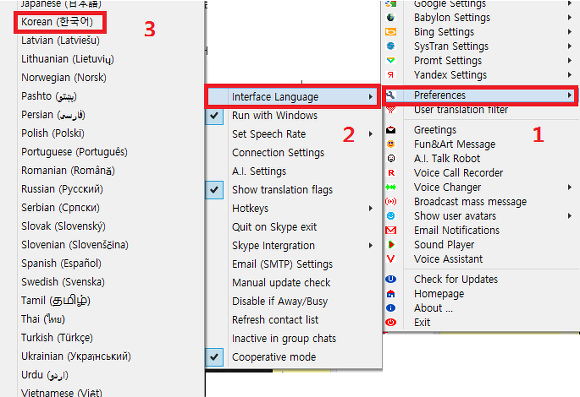
Task: Click the Voice Call Recorder icon
Action: coord(391,173)
